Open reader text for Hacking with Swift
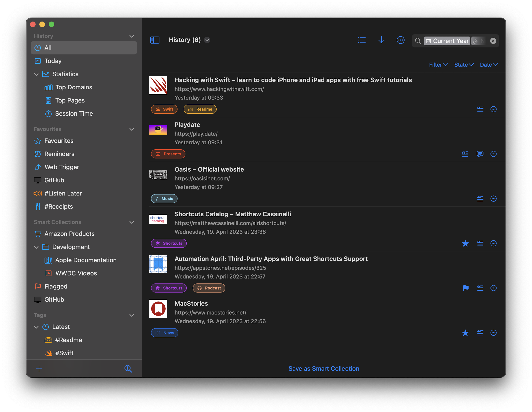Image resolution: width=532 pixels, height=412 pixels. 480,109
